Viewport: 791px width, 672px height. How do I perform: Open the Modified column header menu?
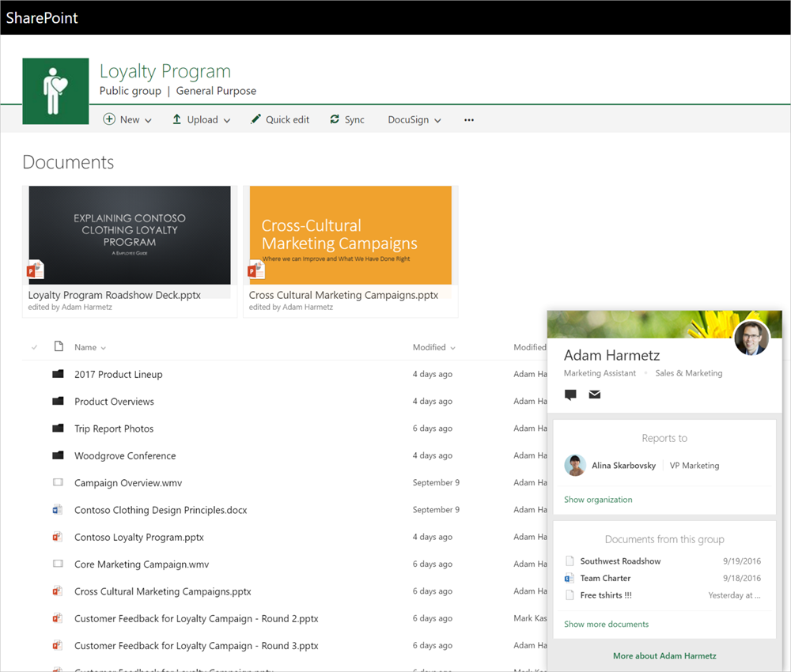click(433, 347)
